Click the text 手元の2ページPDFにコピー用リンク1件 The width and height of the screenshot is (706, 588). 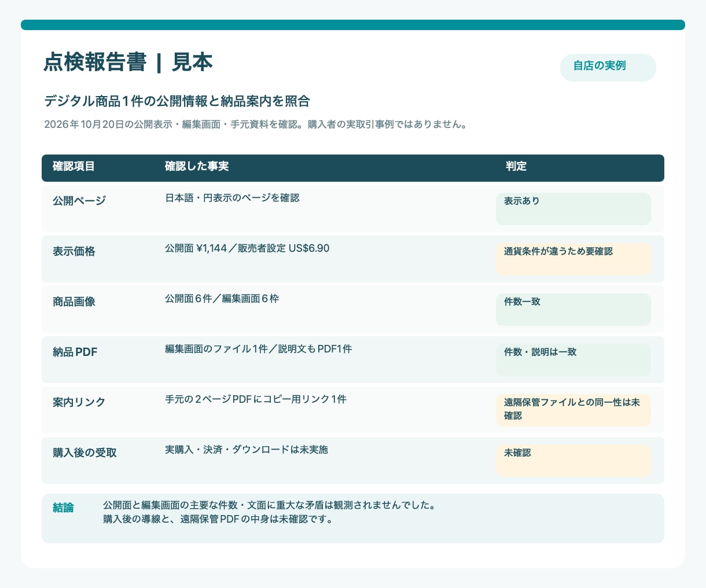[256, 399]
